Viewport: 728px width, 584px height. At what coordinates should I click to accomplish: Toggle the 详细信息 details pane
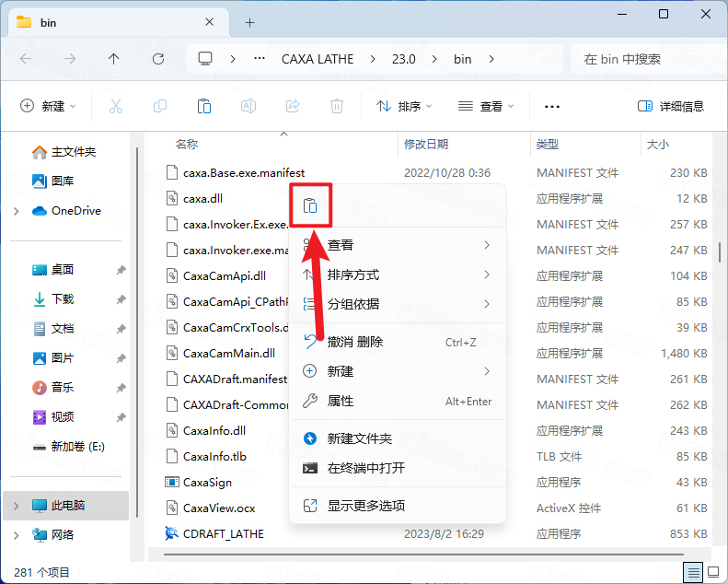point(671,107)
